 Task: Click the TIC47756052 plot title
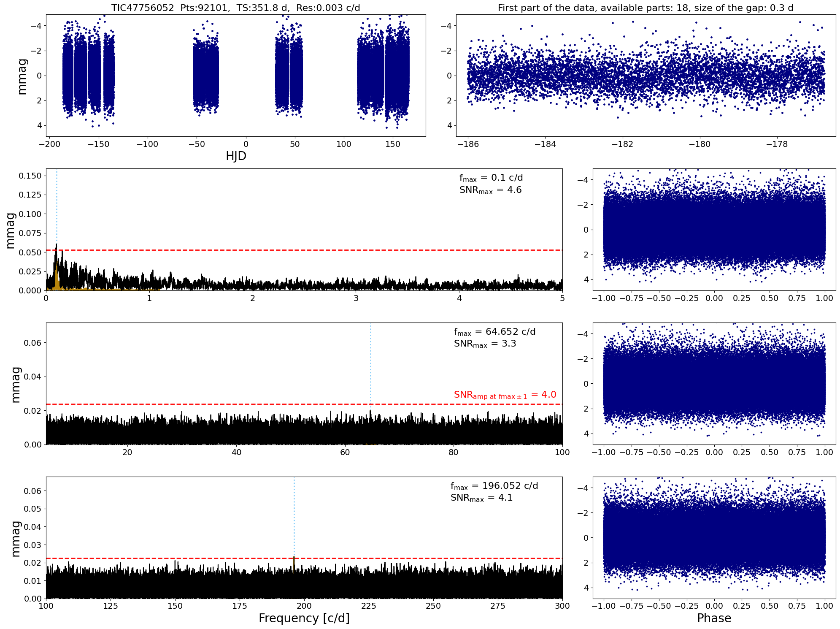(x=235, y=8)
